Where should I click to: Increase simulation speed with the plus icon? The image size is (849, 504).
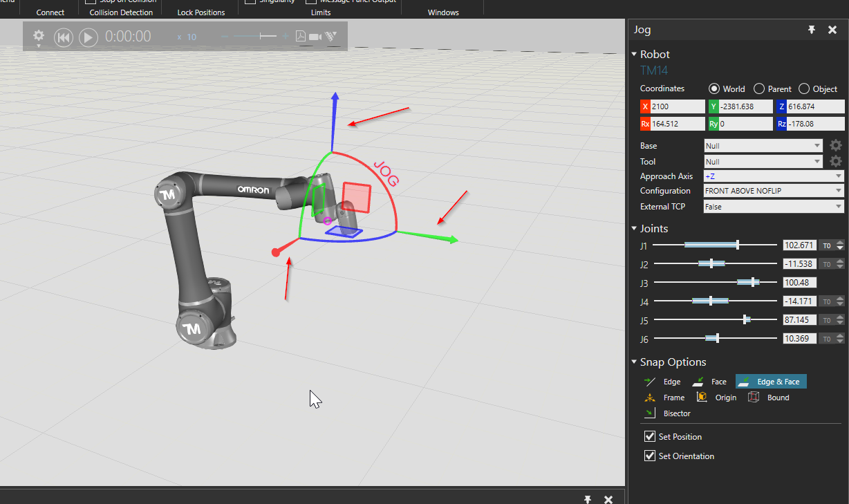click(x=286, y=37)
